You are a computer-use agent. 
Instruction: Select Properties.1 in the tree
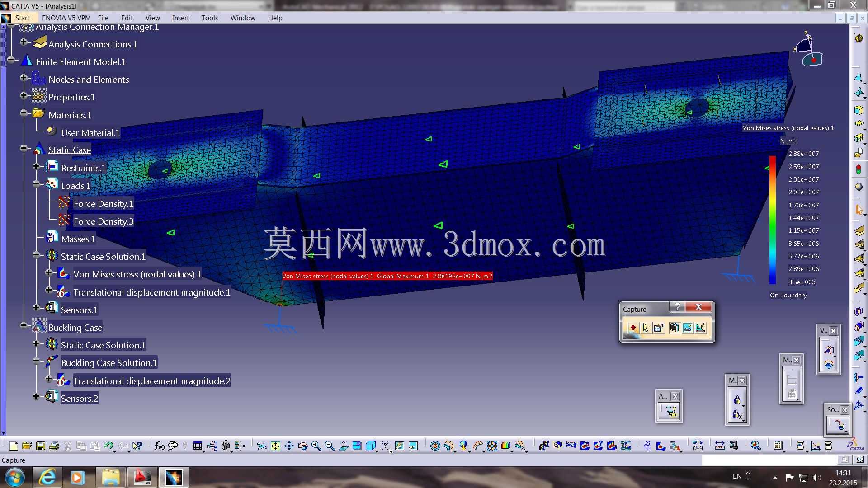[x=71, y=97]
